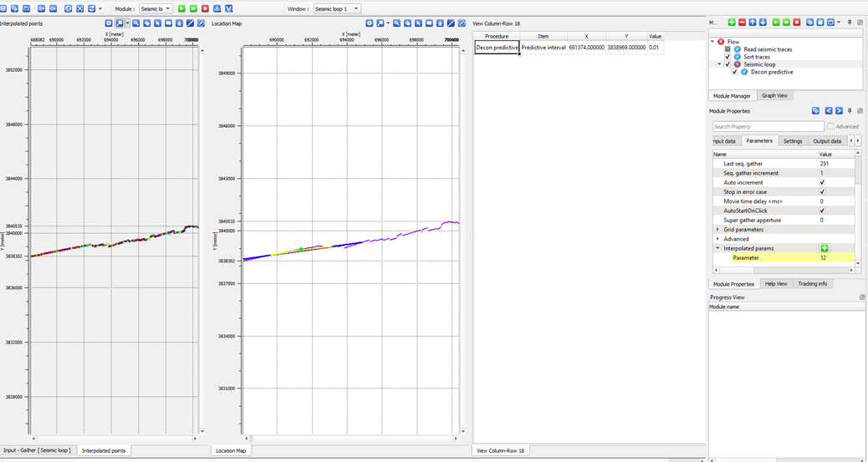Viewport: 868px width, 462px height.
Task: Click the Search Property input field
Action: (768, 126)
